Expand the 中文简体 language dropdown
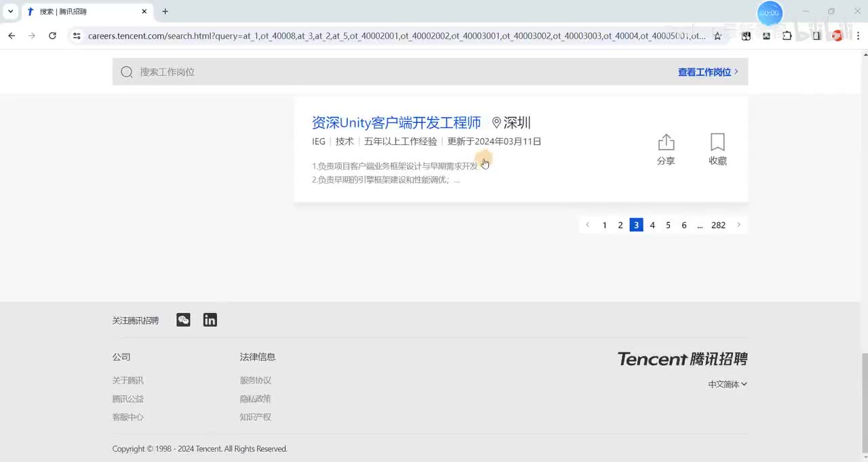Viewport: 868px width, 462px height. pyautogui.click(x=728, y=384)
